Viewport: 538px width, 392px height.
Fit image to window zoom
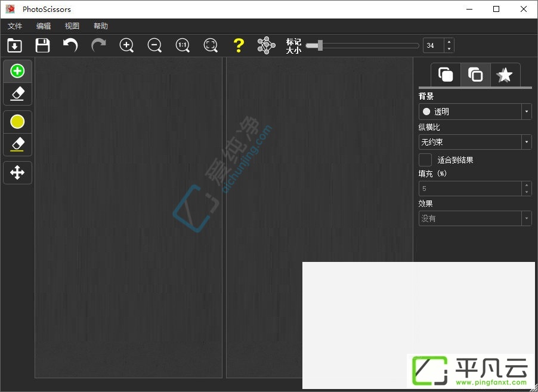[x=211, y=45]
